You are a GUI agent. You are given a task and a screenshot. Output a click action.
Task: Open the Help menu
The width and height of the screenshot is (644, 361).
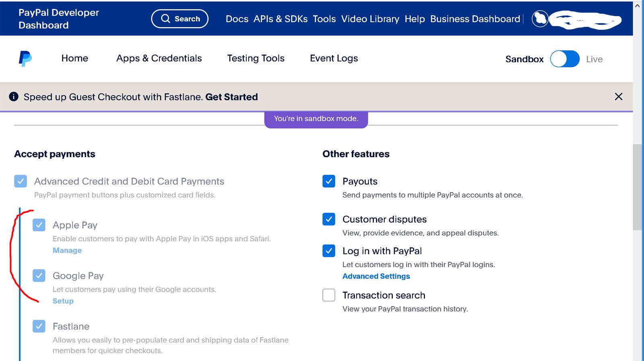(415, 19)
